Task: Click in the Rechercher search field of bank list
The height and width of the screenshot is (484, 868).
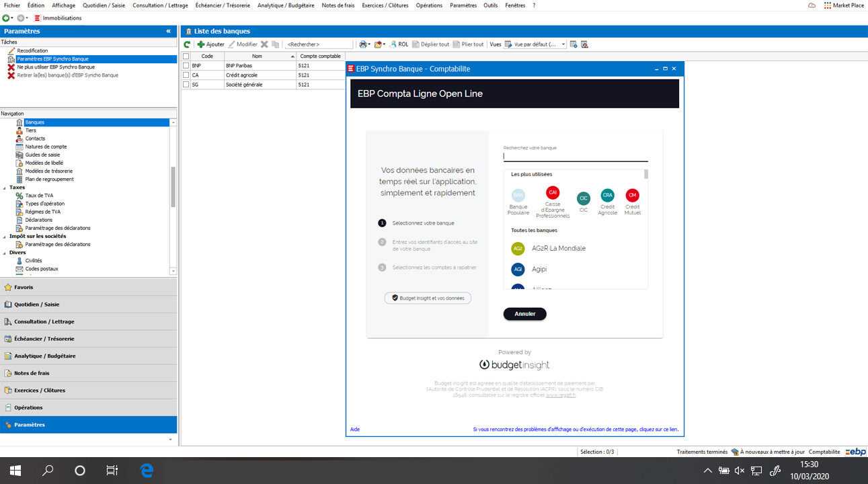Action: pyautogui.click(x=318, y=44)
